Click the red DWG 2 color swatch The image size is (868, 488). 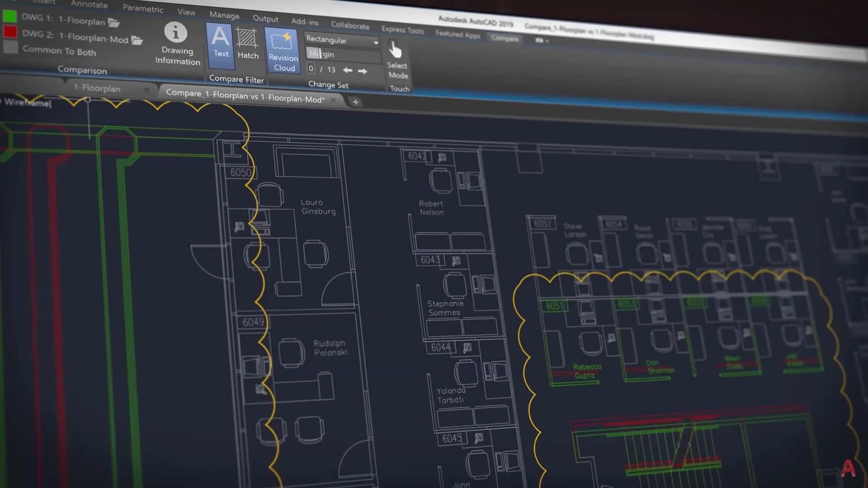click(10, 32)
